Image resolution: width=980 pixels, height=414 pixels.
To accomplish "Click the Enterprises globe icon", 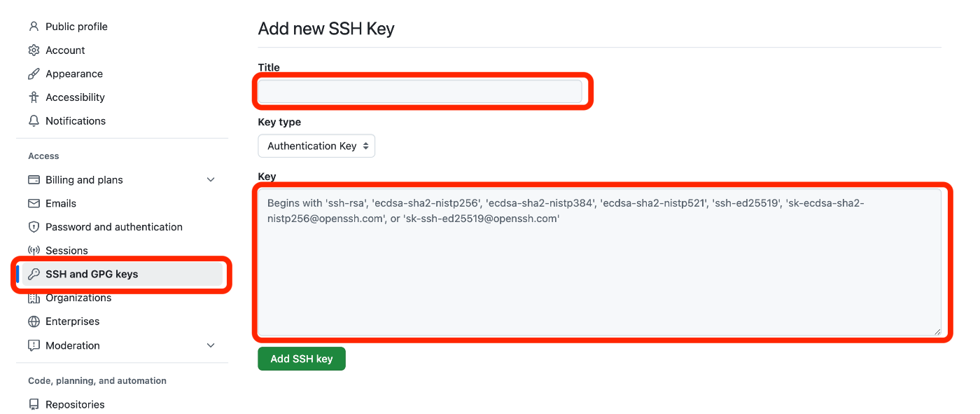I will pyautogui.click(x=34, y=322).
